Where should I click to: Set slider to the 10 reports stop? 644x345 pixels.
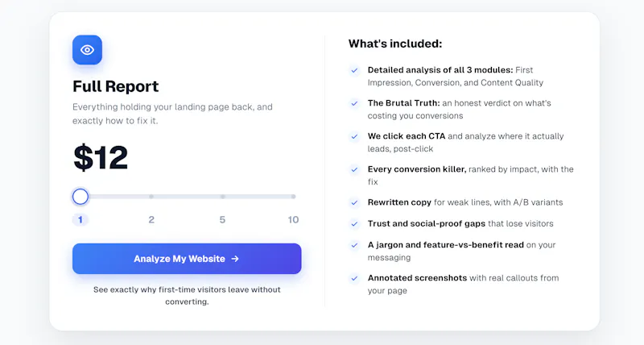(293, 197)
